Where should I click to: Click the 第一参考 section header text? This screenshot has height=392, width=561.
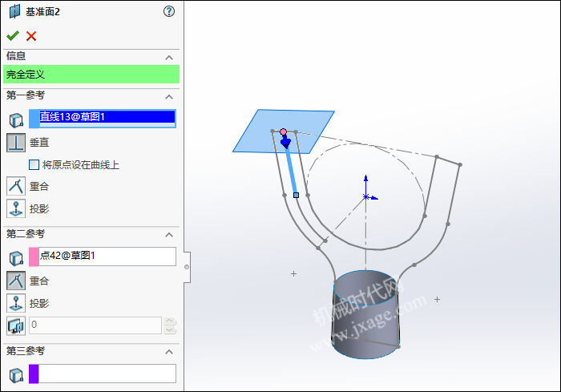[x=26, y=95]
